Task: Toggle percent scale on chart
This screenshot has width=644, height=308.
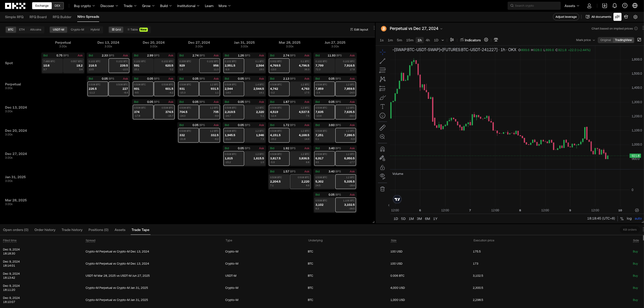Action: click(622, 219)
